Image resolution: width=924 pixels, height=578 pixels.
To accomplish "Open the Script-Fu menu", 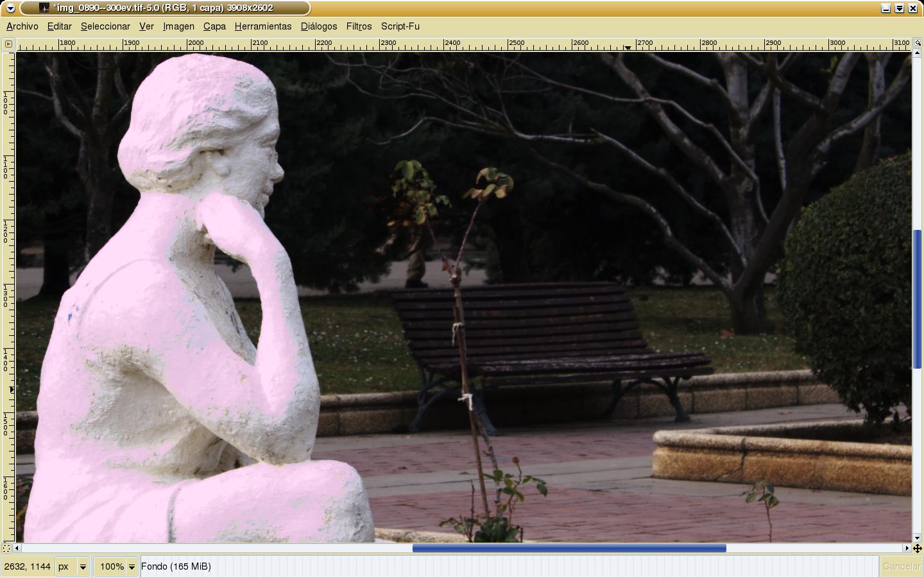I will click(x=400, y=26).
